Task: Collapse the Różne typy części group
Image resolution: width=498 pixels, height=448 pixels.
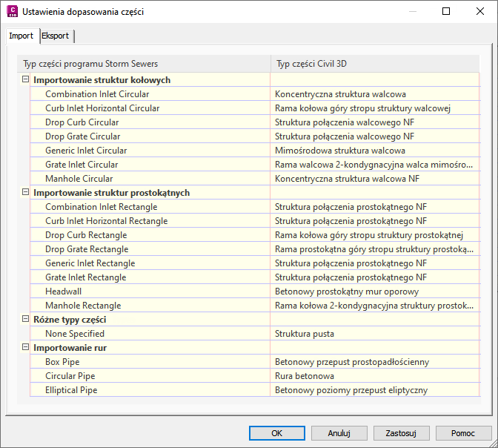Action: pos(26,320)
